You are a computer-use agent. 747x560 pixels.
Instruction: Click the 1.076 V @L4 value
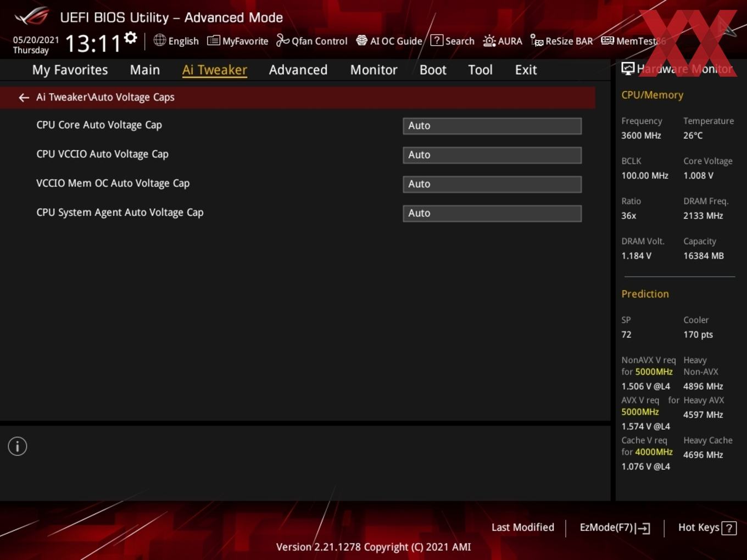645,467
